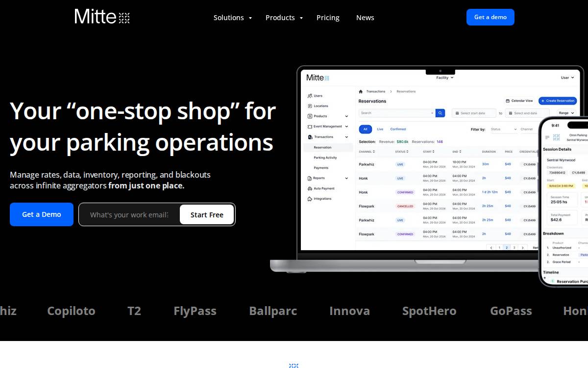The height and width of the screenshot is (368, 588).
Task: Click the work email input field
Action: click(129, 214)
